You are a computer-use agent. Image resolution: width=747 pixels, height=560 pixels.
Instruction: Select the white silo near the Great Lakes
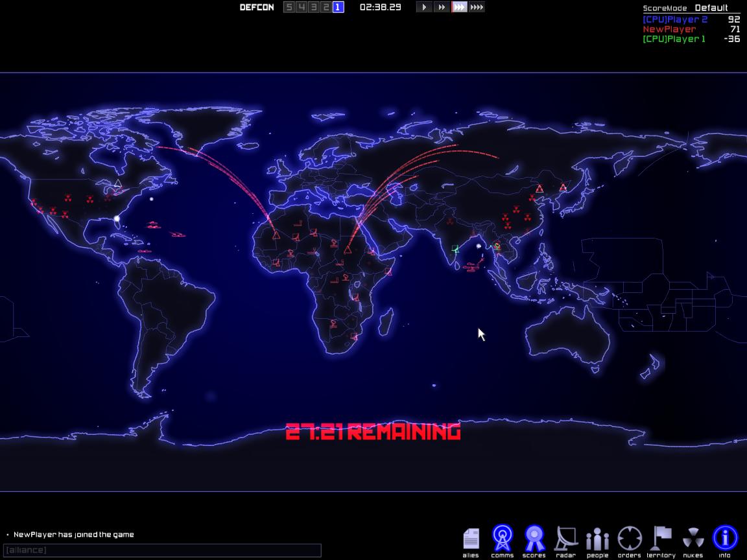click(x=117, y=183)
